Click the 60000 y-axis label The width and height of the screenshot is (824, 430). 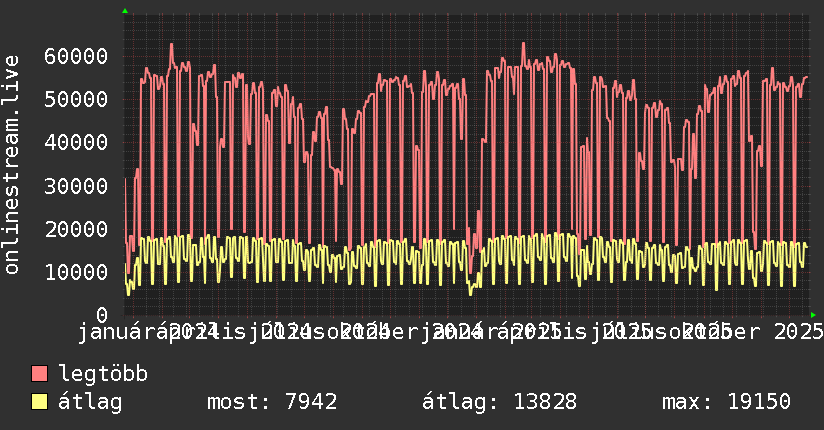point(78,56)
